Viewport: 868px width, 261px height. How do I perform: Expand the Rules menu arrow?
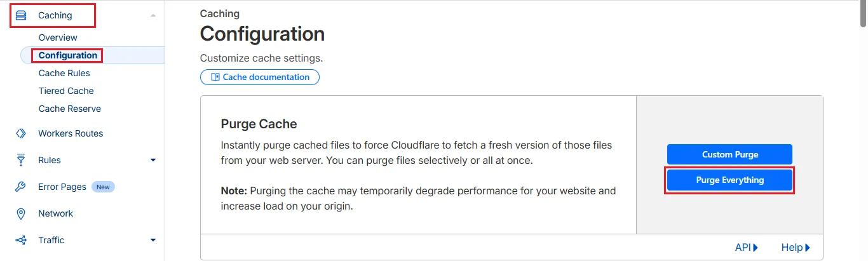click(153, 160)
